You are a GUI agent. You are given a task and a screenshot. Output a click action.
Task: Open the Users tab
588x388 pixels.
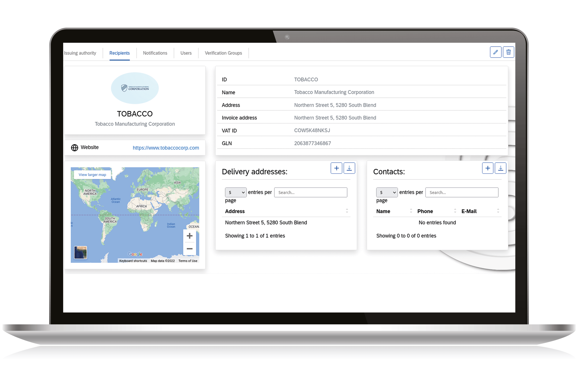point(187,53)
